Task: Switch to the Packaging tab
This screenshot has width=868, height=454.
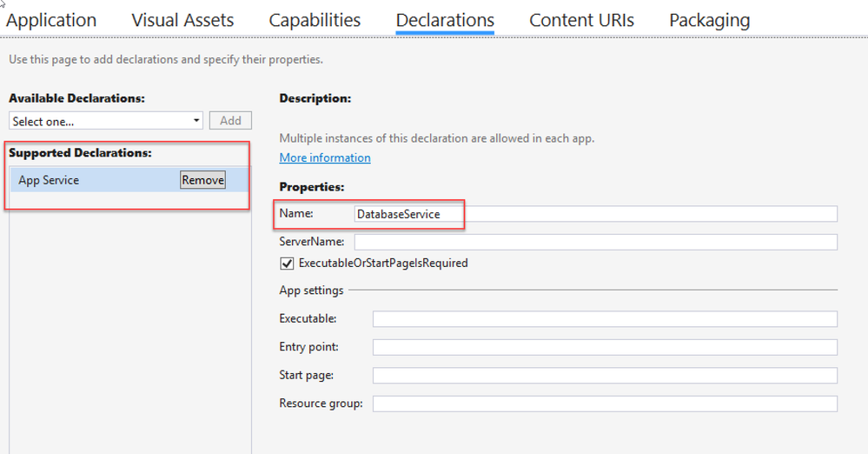Action: point(709,20)
